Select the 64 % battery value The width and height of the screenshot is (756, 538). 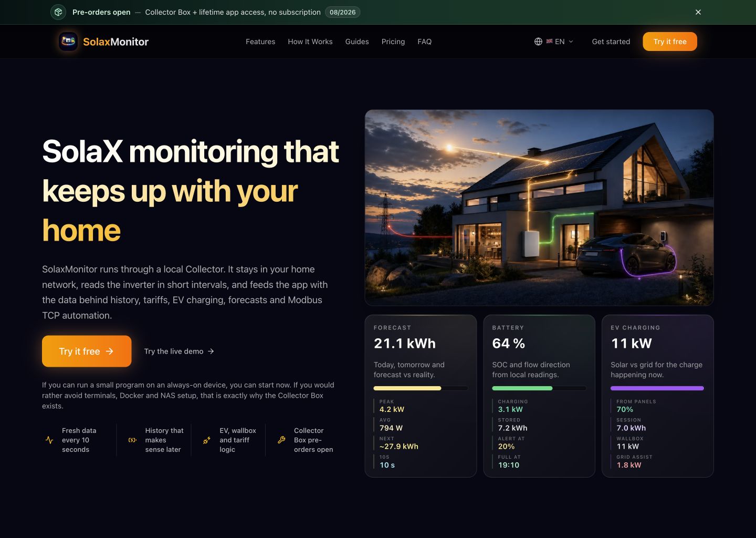(x=509, y=344)
